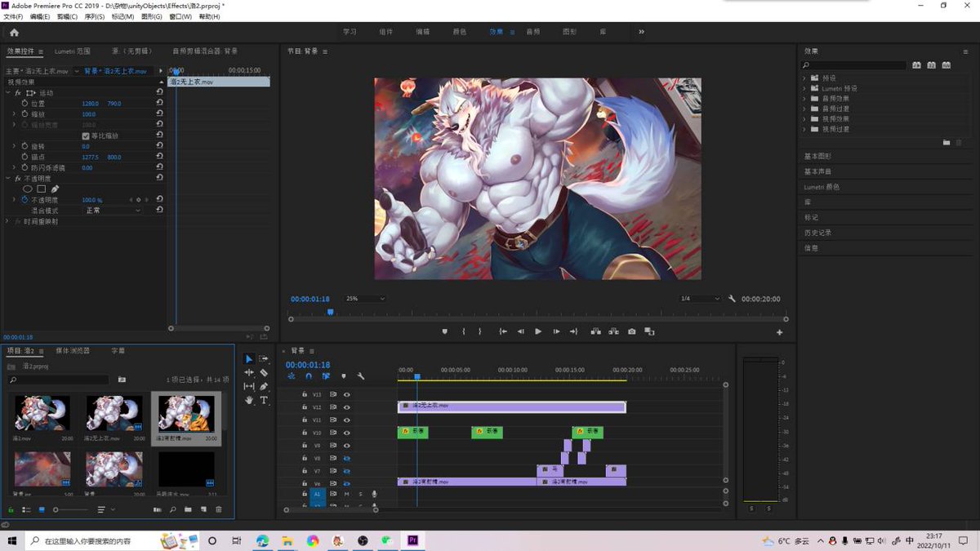Open 序列(S) menu
Screen dimensions: 980x551
click(x=95, y=16)
